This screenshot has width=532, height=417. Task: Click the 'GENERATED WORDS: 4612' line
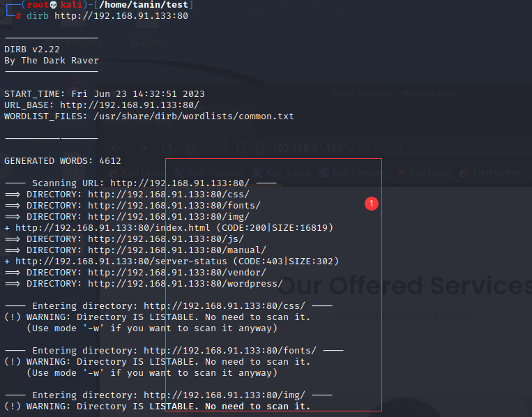point(63,160)
